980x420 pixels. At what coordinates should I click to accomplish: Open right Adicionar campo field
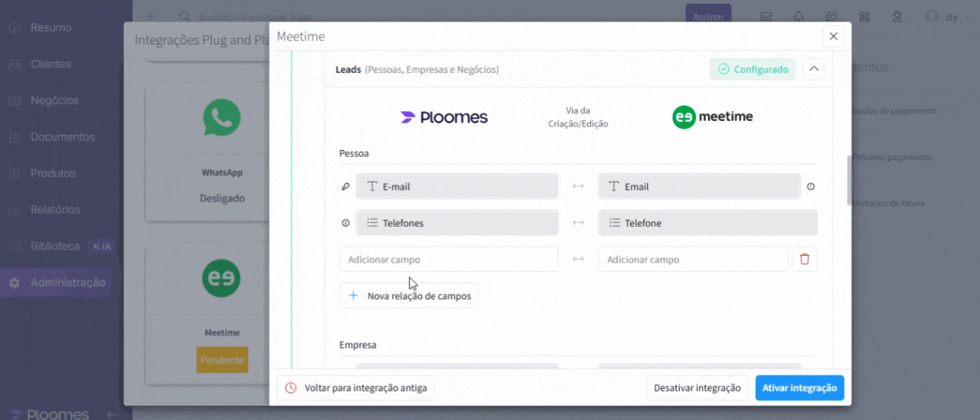693,259
